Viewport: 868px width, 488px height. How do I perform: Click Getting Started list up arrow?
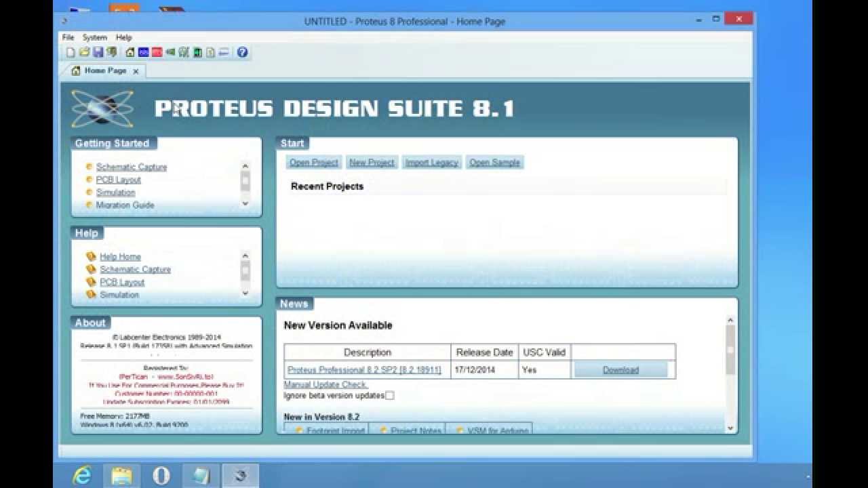[245, 165]
